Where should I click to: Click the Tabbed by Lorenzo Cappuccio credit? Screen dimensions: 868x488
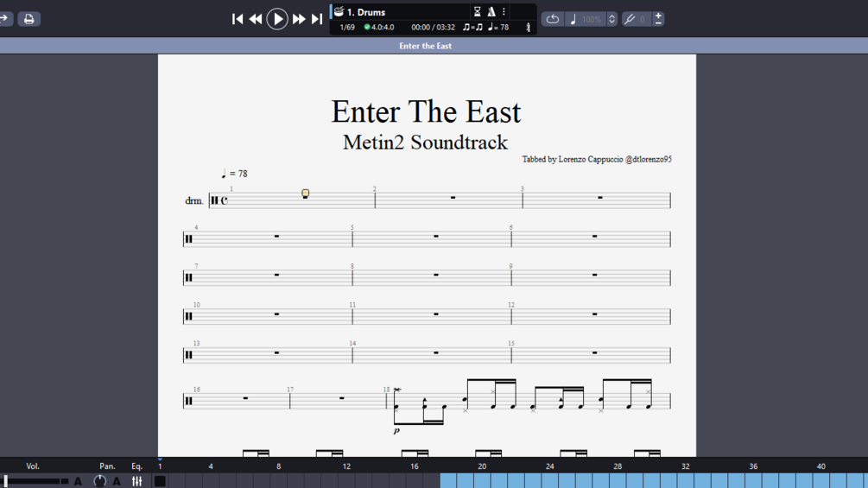click(x=597, y=159)
